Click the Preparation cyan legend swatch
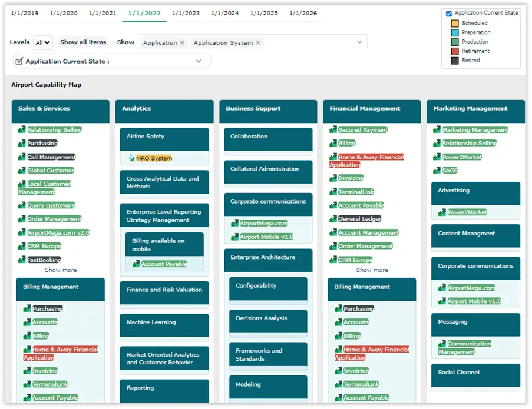This screenshot has width=532, height=409. click(x=455, y=32)
